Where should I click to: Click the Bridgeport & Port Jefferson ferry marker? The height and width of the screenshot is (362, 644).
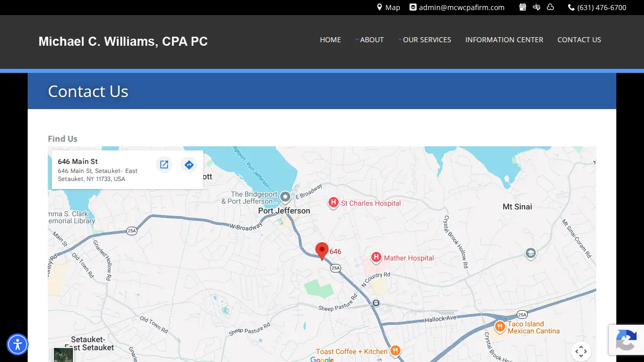click(285, 196)
